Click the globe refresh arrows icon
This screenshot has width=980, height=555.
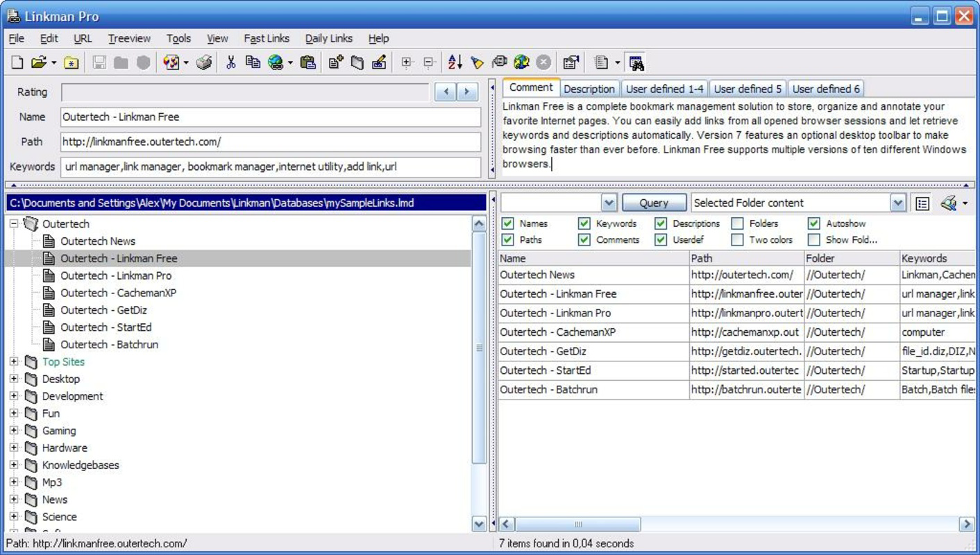click(x=521, y=62)
